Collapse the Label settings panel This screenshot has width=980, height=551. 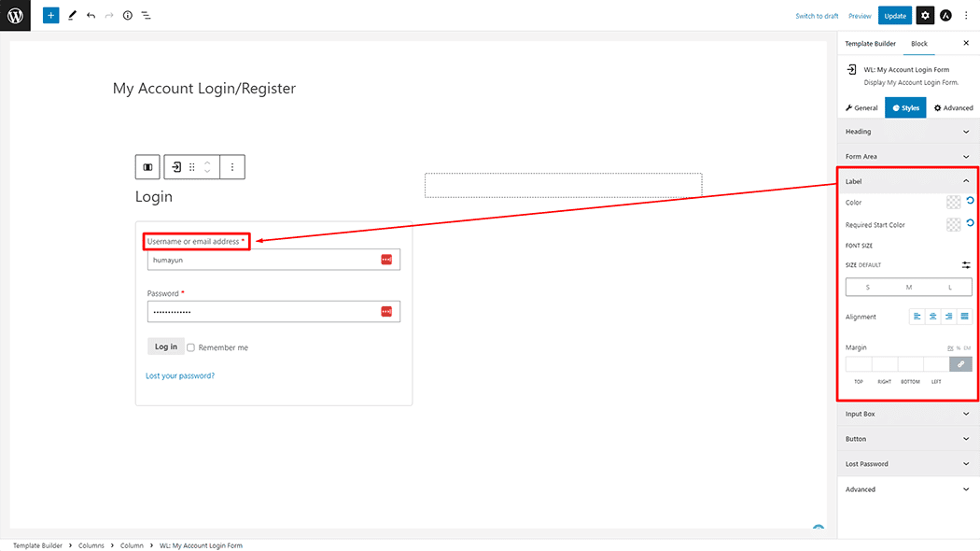coord(965,180)
